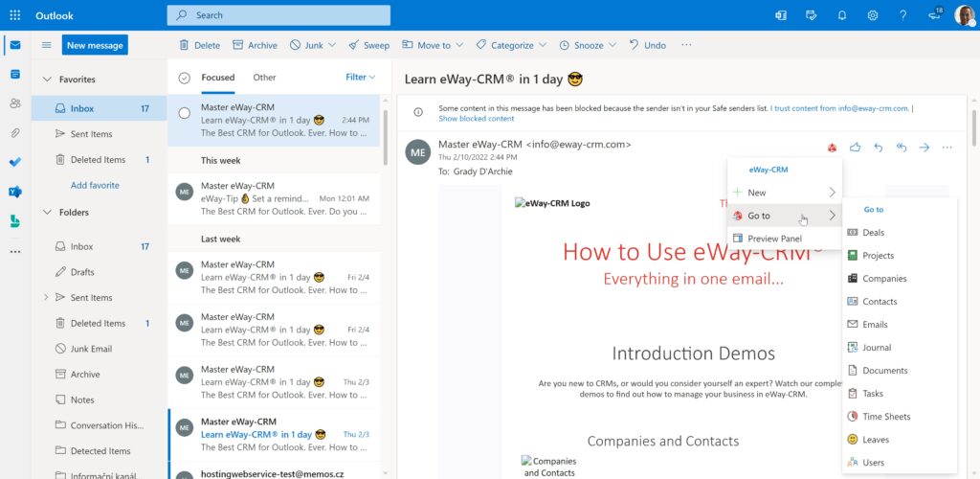Go to Journal

tap(900, 347)
